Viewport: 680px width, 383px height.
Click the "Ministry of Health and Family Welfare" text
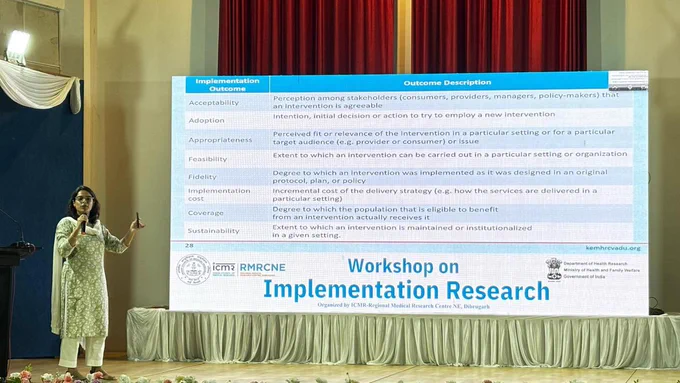click(602, 270)
